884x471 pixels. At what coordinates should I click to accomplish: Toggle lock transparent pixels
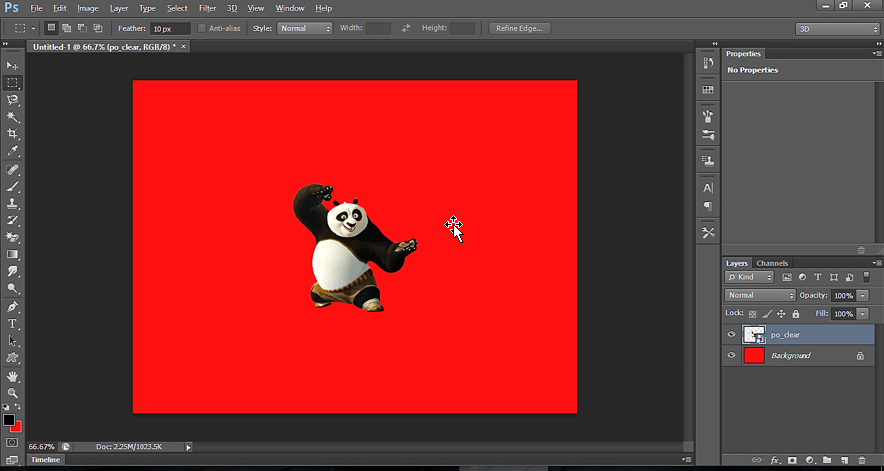pos(752,314)
